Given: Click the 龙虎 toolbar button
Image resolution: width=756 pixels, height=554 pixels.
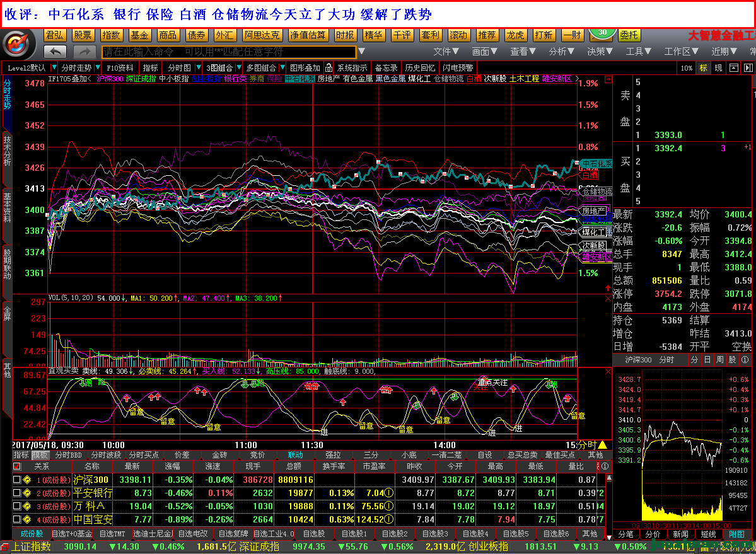Looking at the screenshot, I should click(x=515, y=35).
